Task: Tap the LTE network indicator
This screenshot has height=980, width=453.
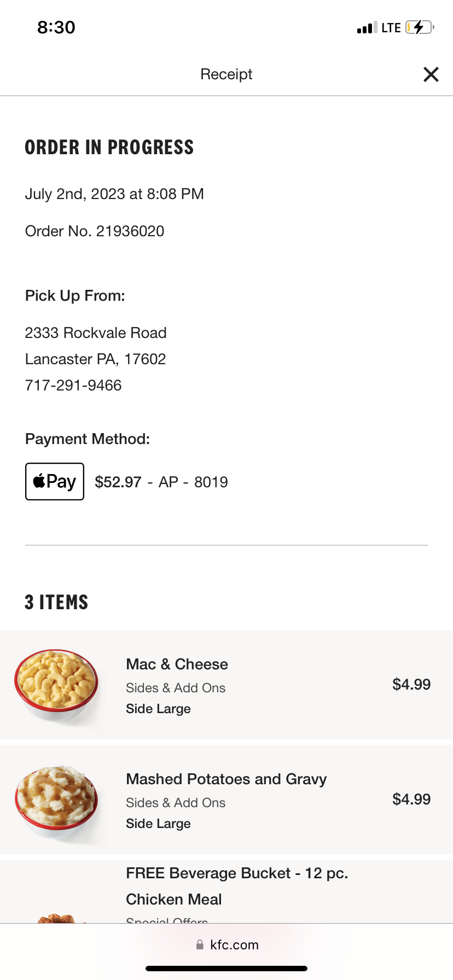Action: (x=391, y=28)
